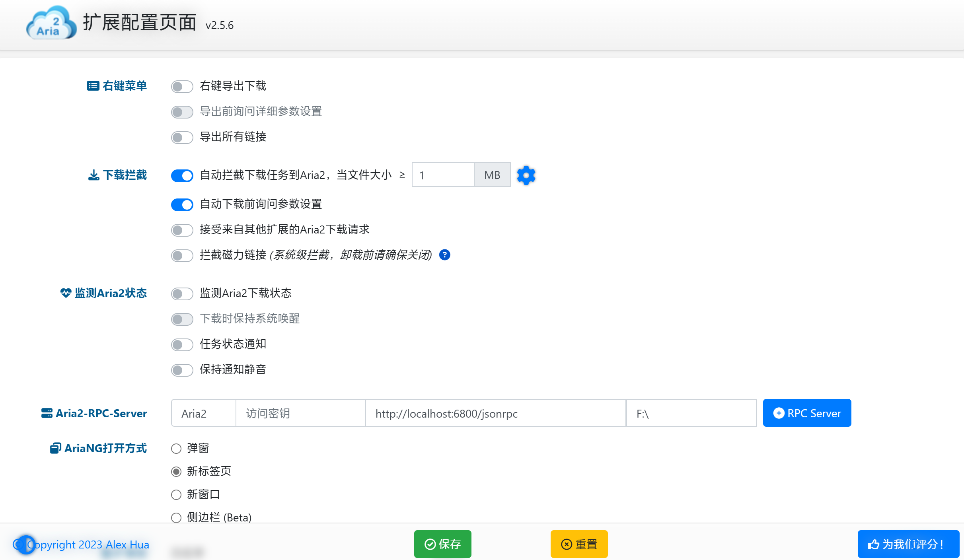
Task: Select 弹窗 radio option
Action: point(176,449)
